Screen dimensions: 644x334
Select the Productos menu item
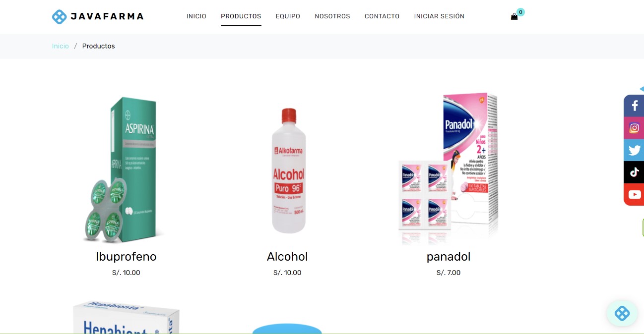coord(241,16)
